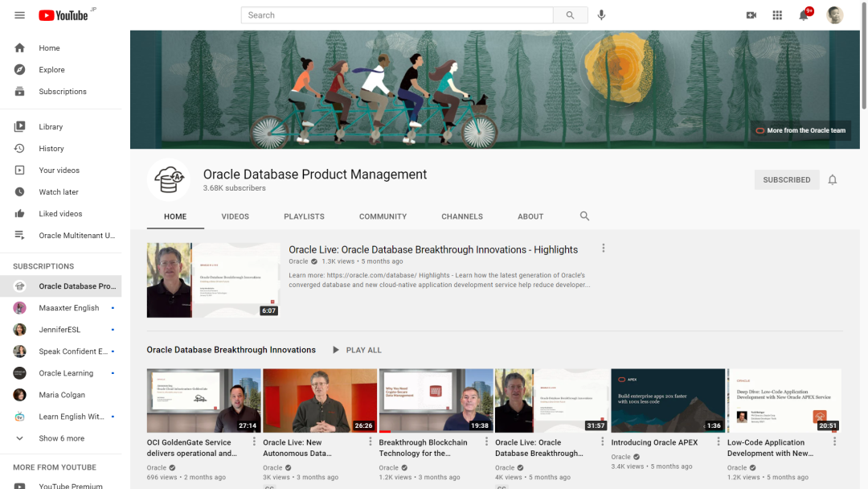Switch to the Playlists tab
Viewport: 868px width, 489px height.
[304, 216]
